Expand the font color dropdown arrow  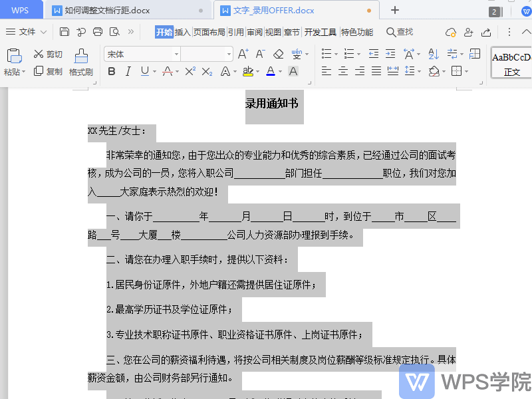279,70
